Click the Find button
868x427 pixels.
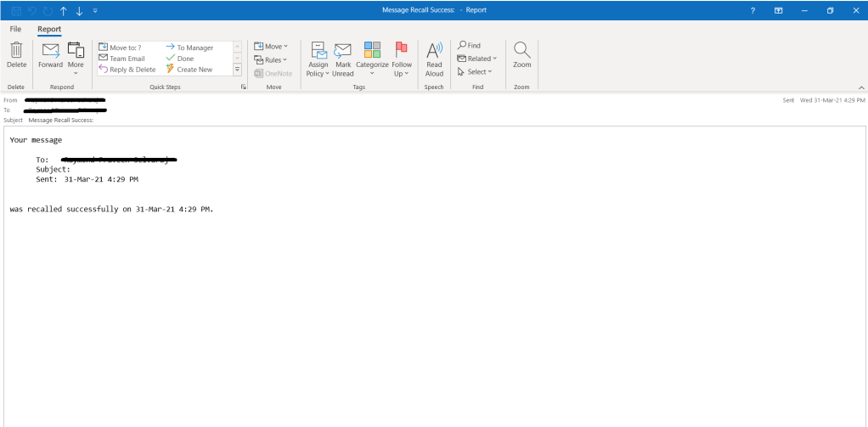pyautogui.click(x=469, y=46)
